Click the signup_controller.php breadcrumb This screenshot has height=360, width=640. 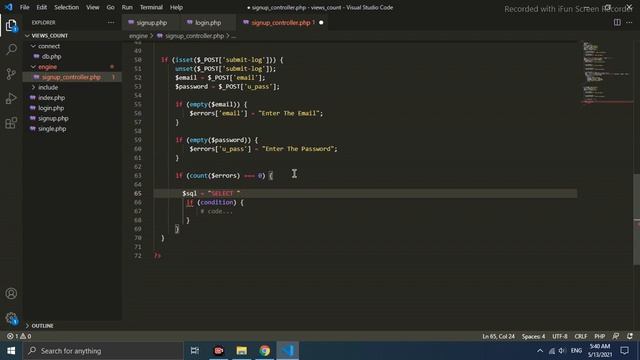tap(194, 36)
